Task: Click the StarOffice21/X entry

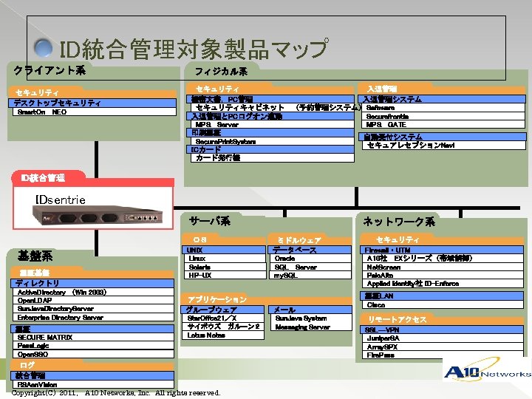Action: (x=224, y=318)
